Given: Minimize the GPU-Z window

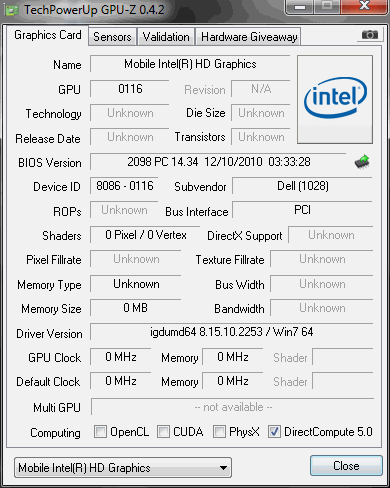Looking at the screenshot, I should click(x=300, y=7).
